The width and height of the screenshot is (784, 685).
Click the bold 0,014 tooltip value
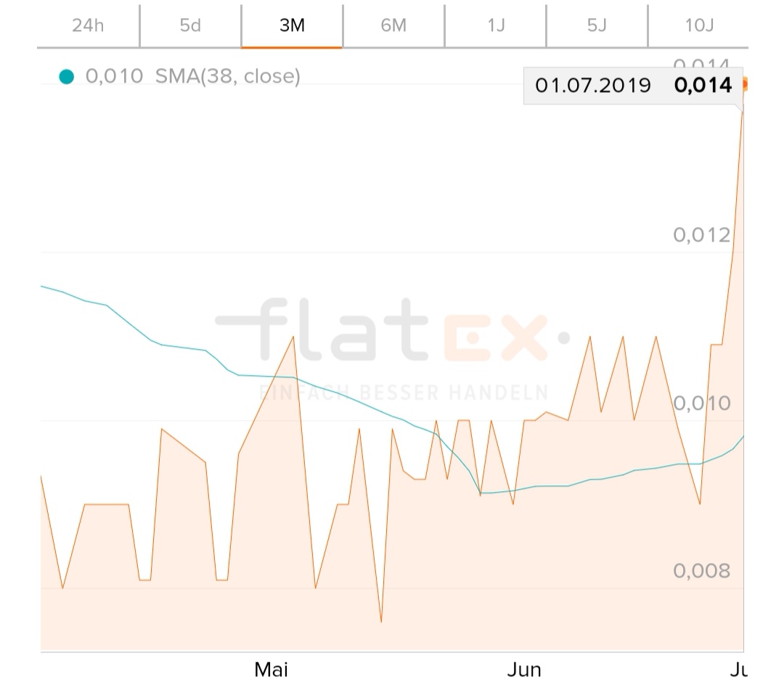tap(703, 86)
